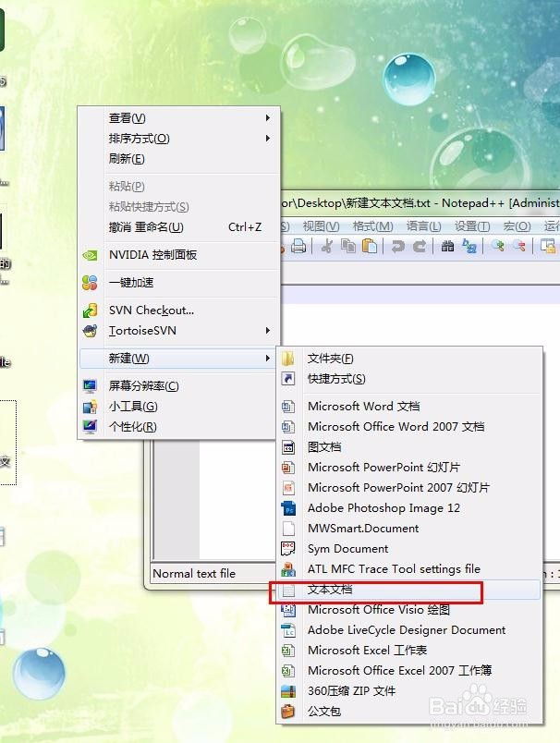Create a new 文件夹(F) folder
Viewport: 560px width, 743px height.
[x=409, y=359]
